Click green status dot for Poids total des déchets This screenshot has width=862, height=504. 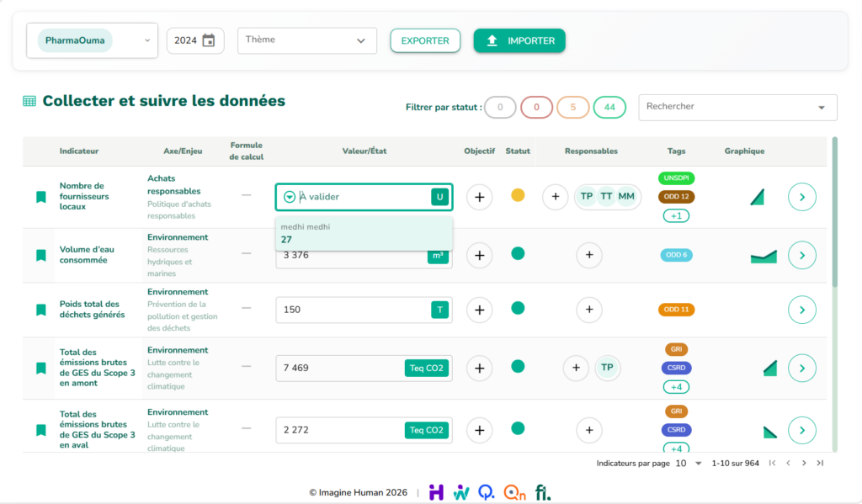point(518,308)
